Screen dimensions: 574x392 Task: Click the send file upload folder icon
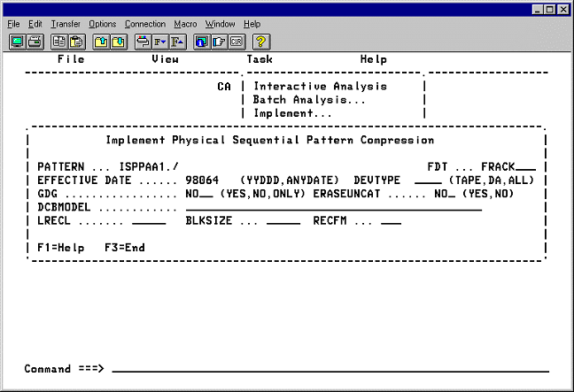(101, 42)
